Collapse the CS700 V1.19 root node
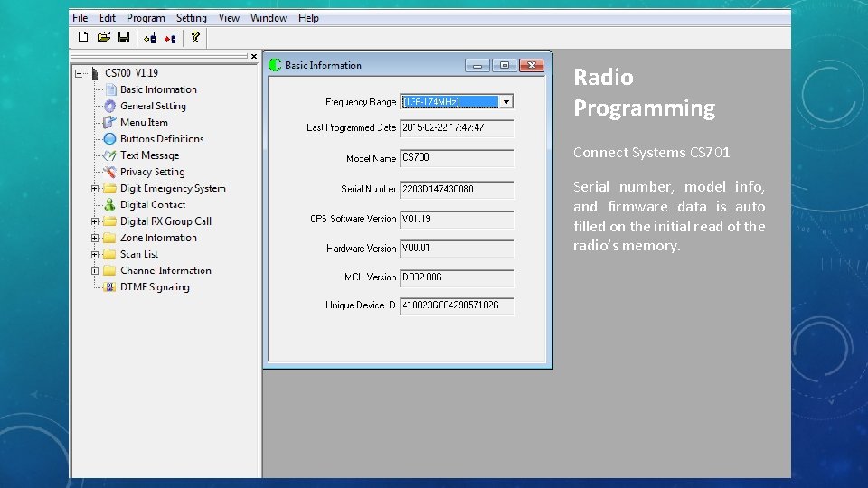 tap(80, 73)
